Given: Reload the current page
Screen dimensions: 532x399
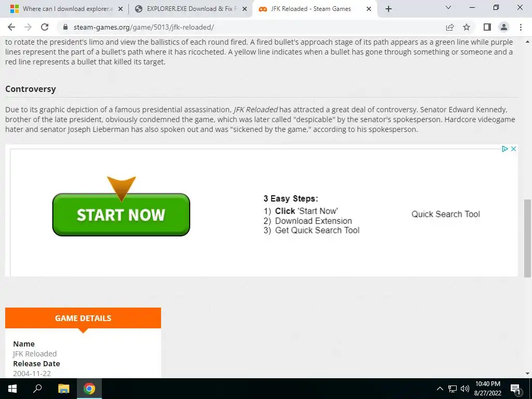Looking at the screenshot, I should click(x=45, y=27).
